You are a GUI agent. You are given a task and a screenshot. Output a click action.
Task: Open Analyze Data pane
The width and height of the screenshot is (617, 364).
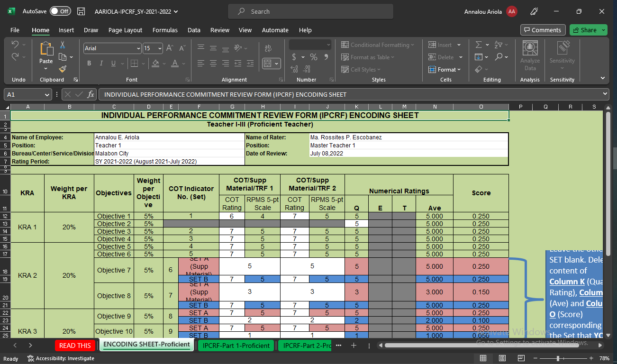coord(530,55)
